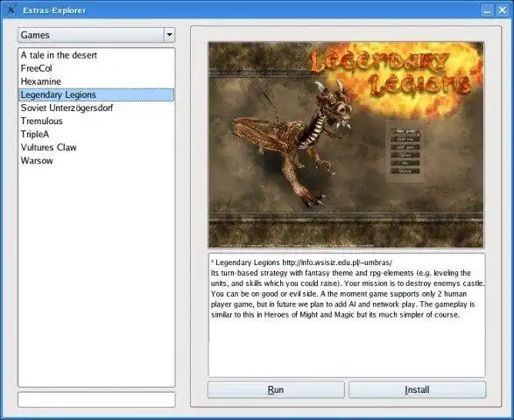This screenshot has width=514, height=420.
Task: Click the Extras-Explorer app icon in title bar
Action: [11, 10]
